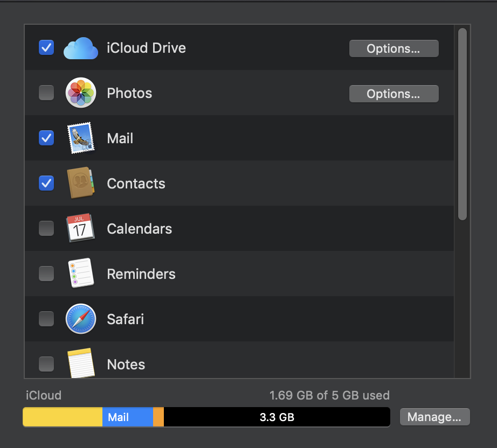Uncheck the Contacts checkbox
The image size is (497, 448).
pyautogui.click(x=46, y=183)
